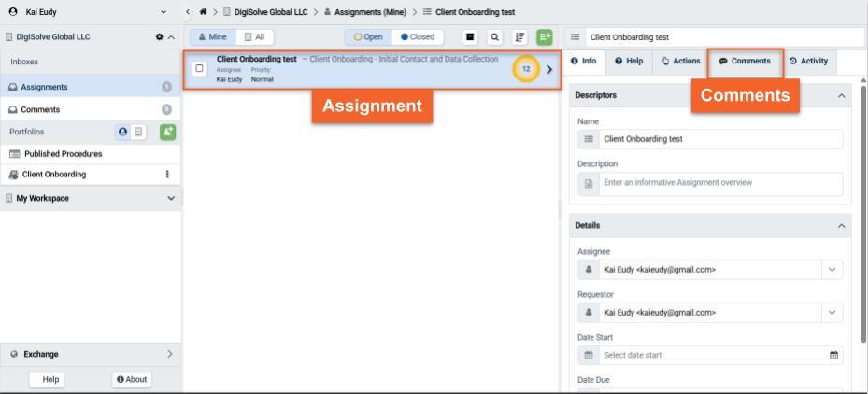868x394 pixels.
Task: Show Closed assignments
Action: coord(418,37)
